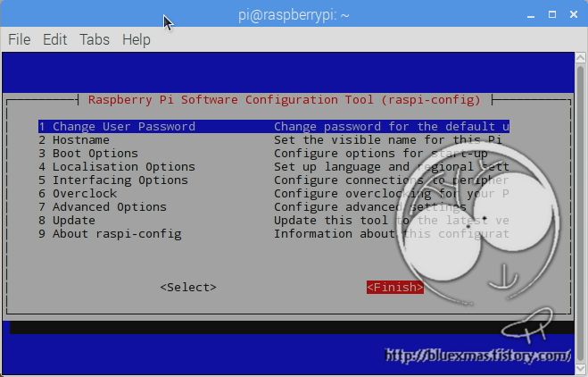Click "Change password for the default u" description
Screen dimensions: 588x377
(x=392, y=127)
